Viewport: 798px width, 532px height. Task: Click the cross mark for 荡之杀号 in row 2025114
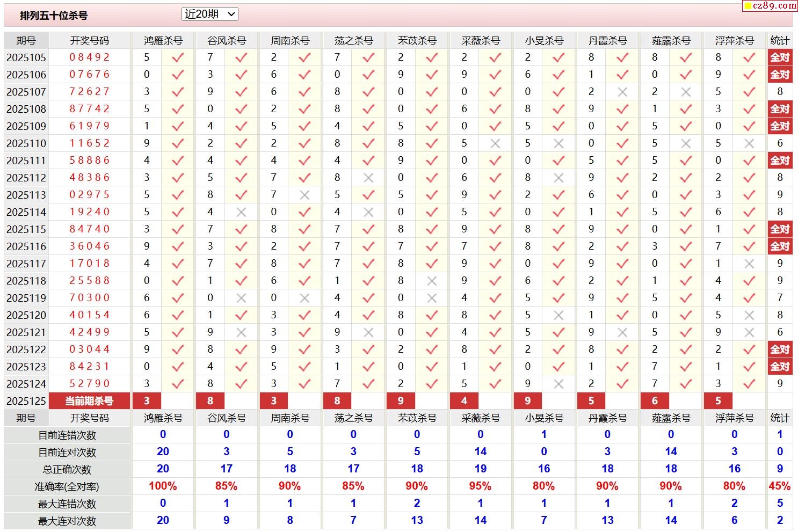point(368,212)
